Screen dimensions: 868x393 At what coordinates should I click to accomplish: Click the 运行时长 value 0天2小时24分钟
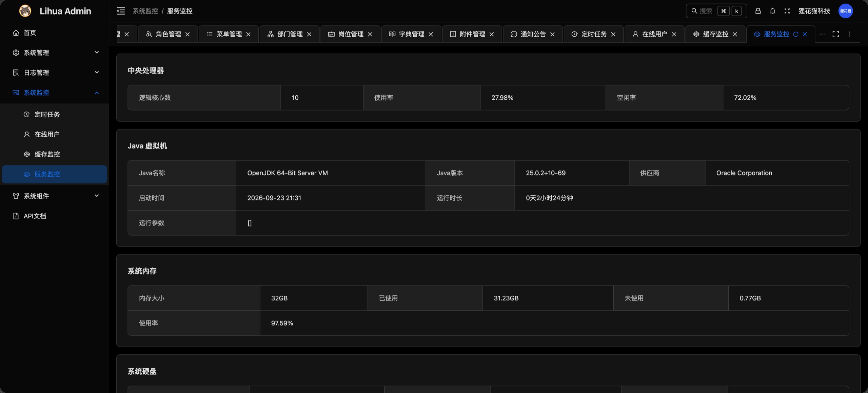pos(549,198)
